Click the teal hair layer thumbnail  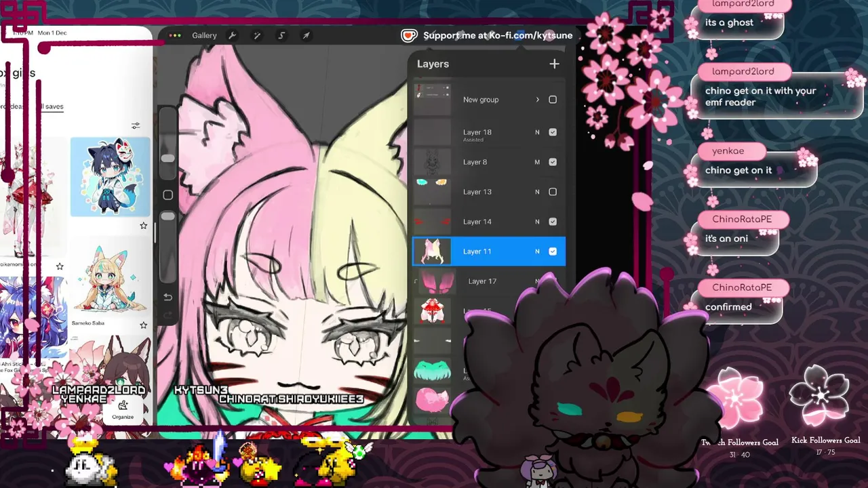(433, 371)
